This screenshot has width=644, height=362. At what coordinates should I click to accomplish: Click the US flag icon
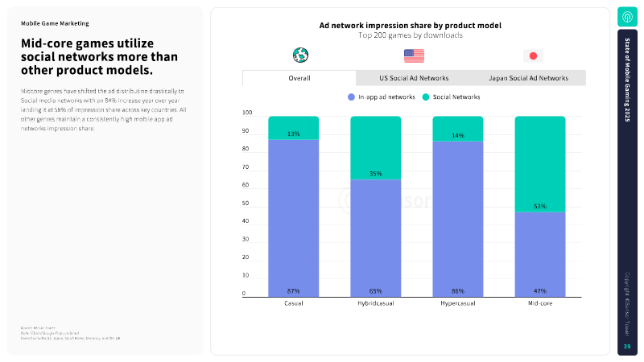(x=414, y=56)
